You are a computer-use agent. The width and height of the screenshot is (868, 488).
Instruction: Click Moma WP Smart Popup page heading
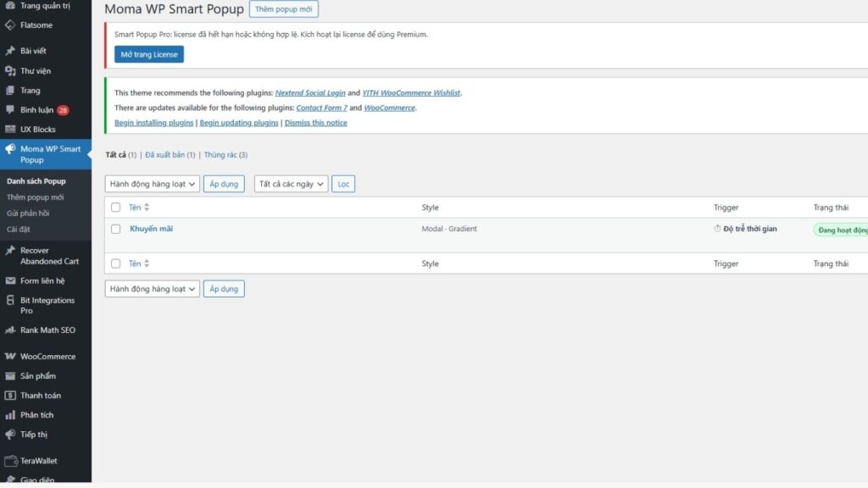(174, 8)
